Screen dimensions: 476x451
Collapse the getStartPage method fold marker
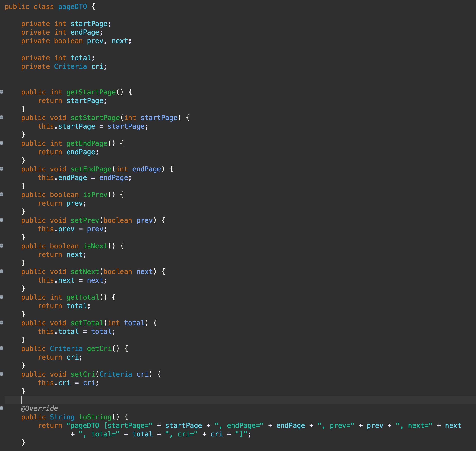pos(2,92)
